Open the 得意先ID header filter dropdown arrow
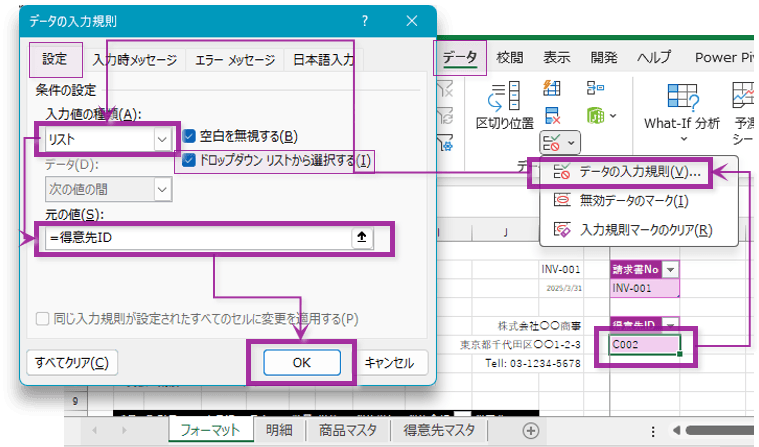 [670, 324]
